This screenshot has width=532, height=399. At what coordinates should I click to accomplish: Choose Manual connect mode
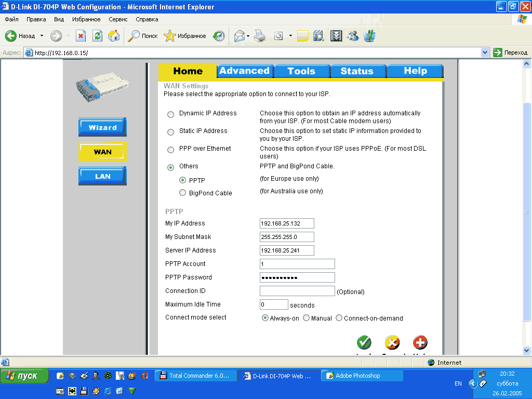306,318
